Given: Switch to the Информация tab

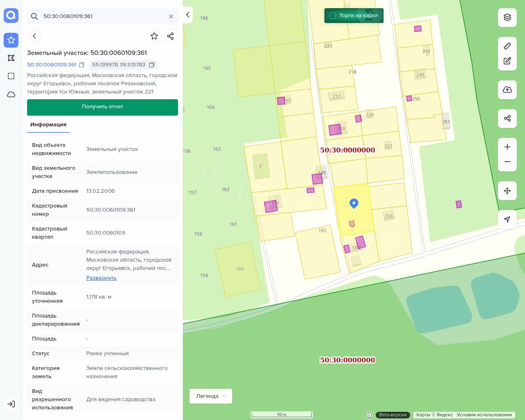Looking at the screenshot, I should [x=48, y=125].
